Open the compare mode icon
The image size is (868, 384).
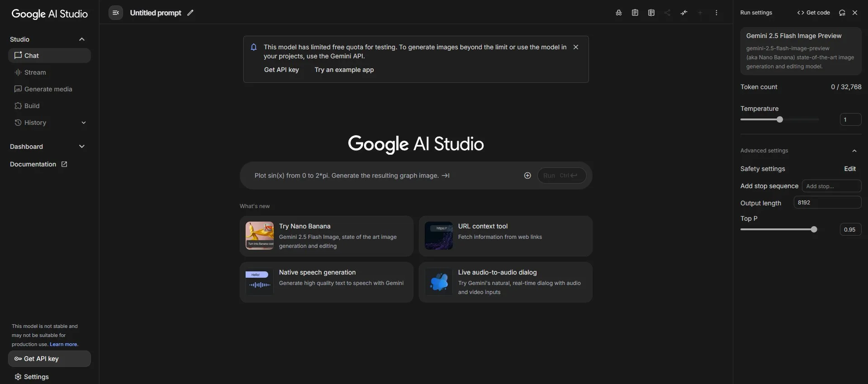pyautogui.click(x=651, y=13)
